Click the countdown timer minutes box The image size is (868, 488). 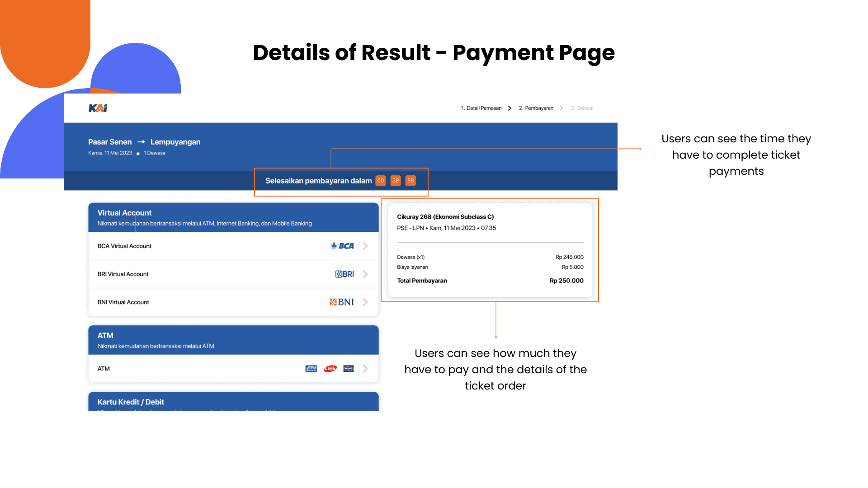point(396,181)
